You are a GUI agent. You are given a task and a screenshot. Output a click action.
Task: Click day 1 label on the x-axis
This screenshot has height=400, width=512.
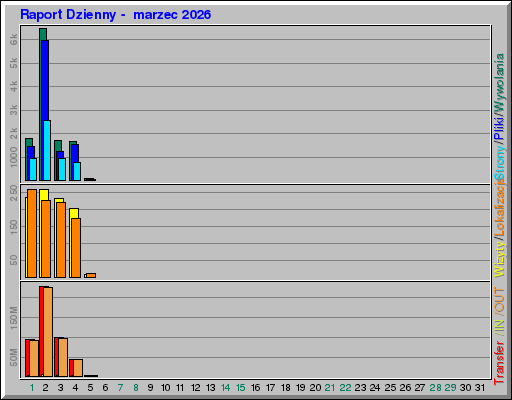32,388
